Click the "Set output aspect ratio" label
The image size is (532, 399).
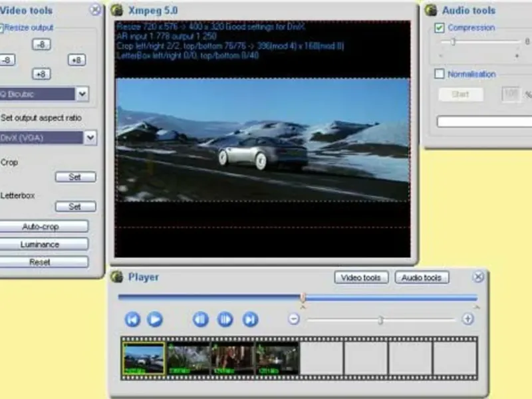pyautogui.click(x=41, y=118)
